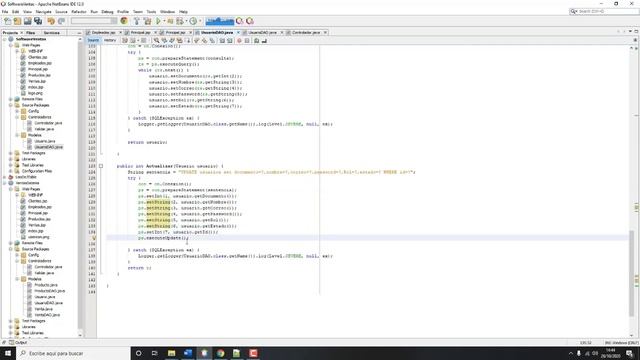Collapse the VentasSistema project node
640x360 pixels.
pyautogui.click(x=5, y=183)
